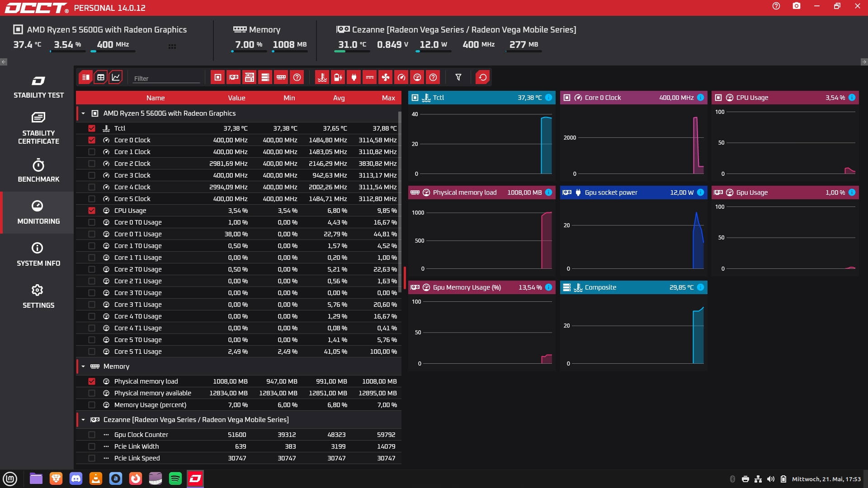This screenshot has height=488, width=868.
Task: Open Discord from the taskbar
Action: pos(76,479)
